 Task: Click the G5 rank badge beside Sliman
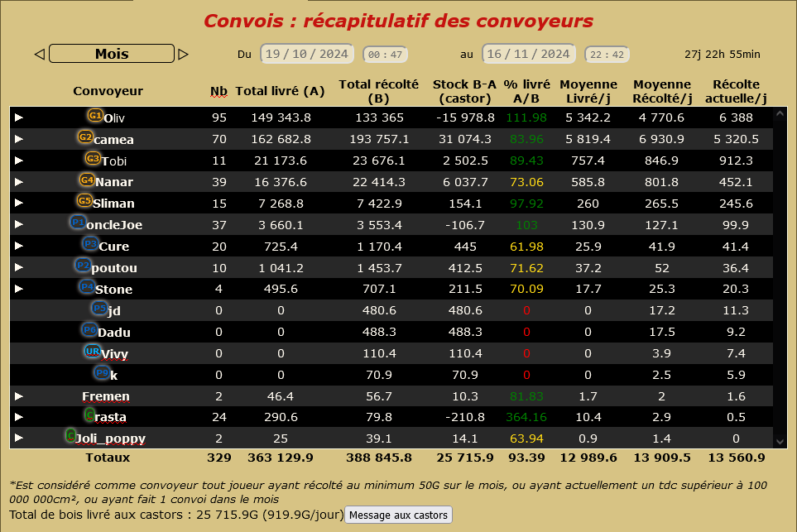[x=84, y=201]
